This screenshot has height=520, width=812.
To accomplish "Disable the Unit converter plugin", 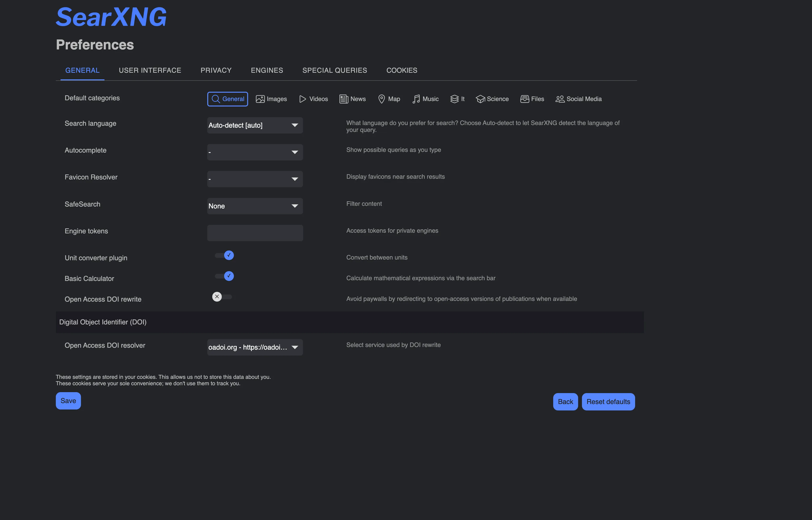I will point(223,255).
